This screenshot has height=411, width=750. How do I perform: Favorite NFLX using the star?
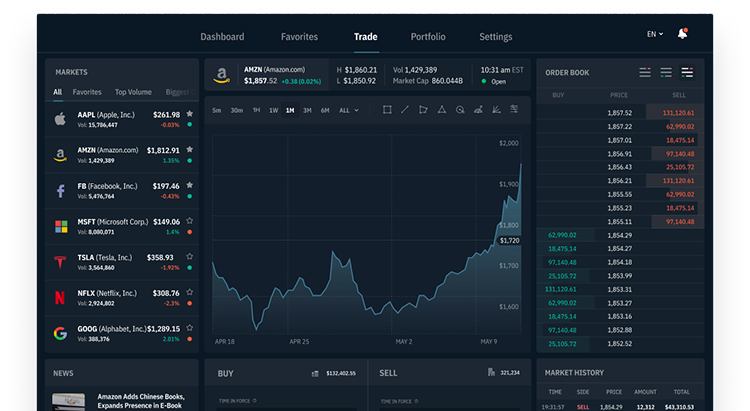click(190, 292)
